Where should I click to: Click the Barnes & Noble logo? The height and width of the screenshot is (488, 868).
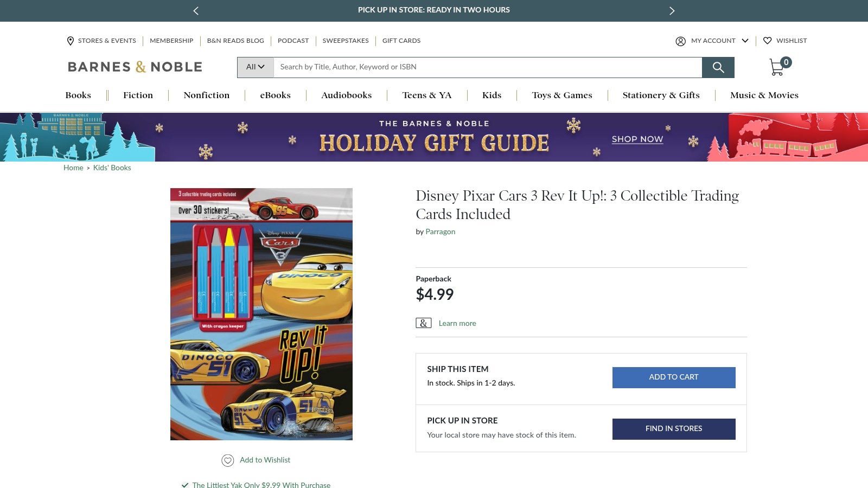coord(134,67)
